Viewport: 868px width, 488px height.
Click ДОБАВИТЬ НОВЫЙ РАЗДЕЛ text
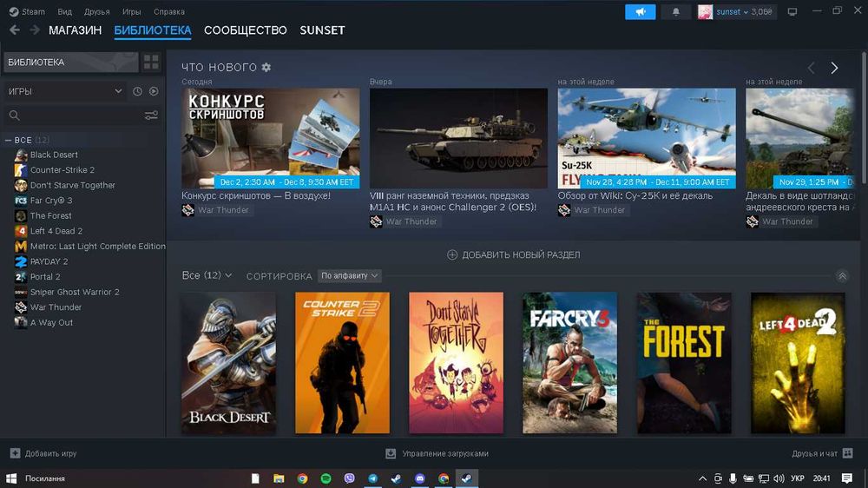click(521, 254)
